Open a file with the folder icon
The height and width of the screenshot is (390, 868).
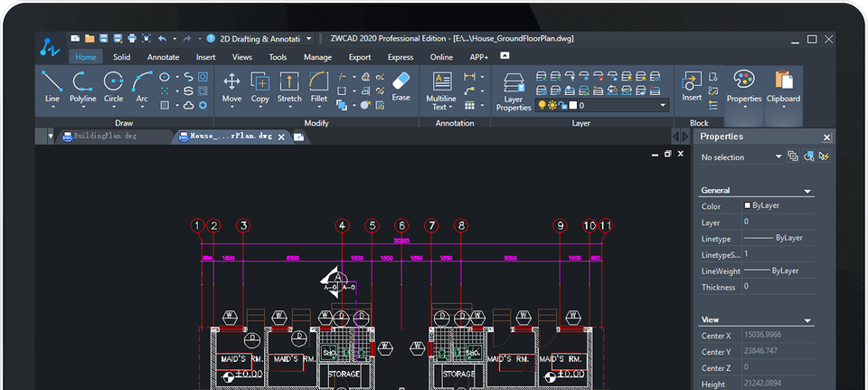click(90, 38)
